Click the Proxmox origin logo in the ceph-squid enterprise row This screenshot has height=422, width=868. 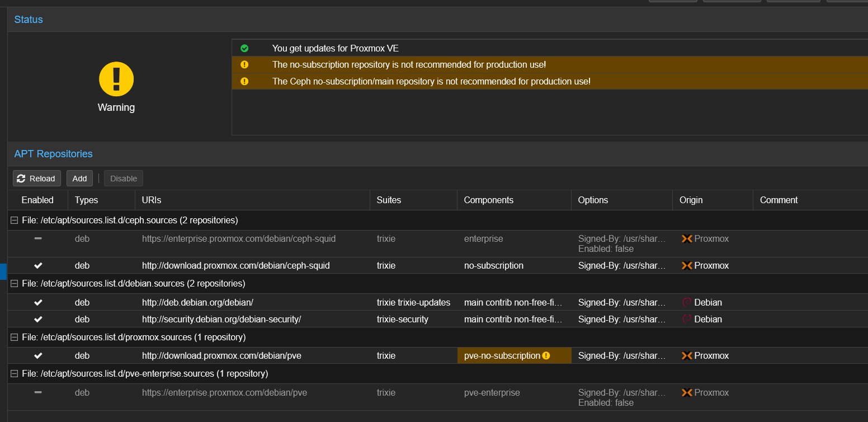pos(687,238)
